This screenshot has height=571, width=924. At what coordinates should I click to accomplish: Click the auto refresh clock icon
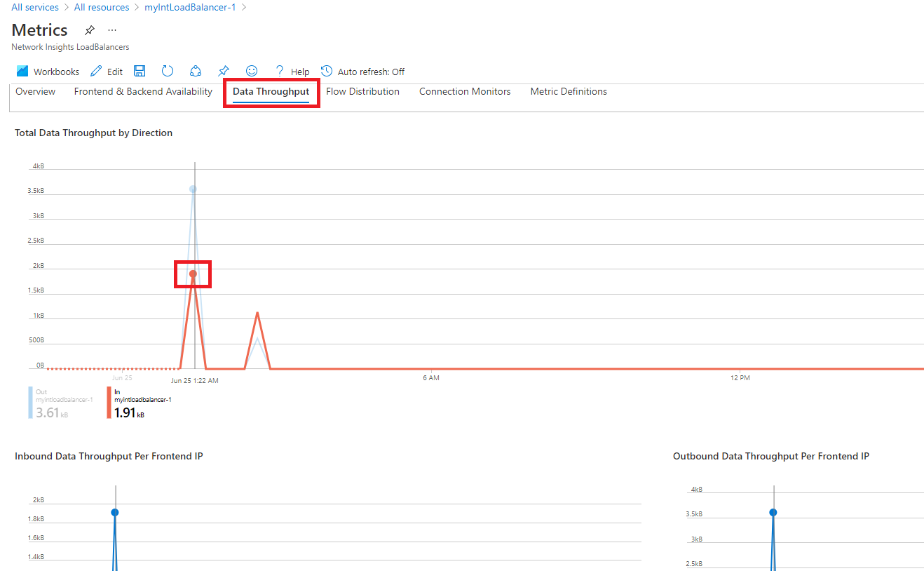(325, 71)
